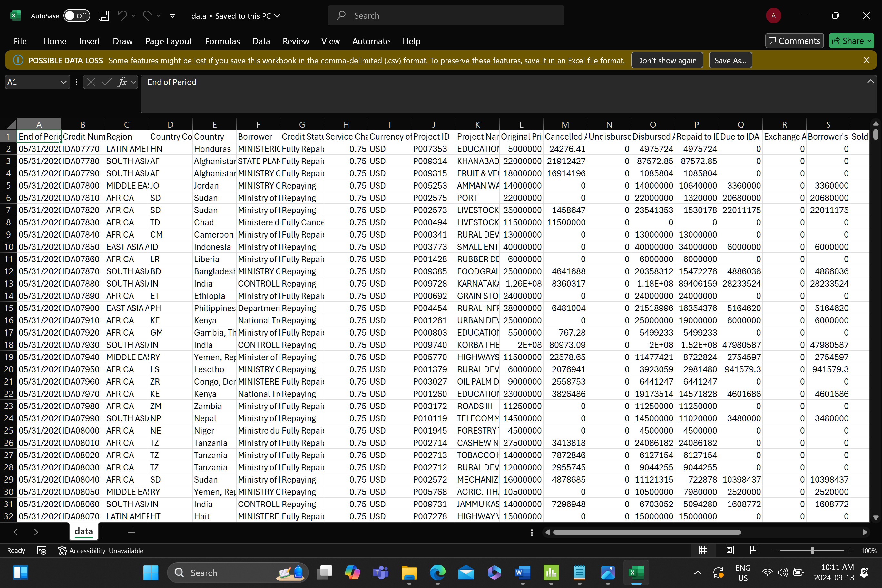The width and height of the screenshot is (882, 588).
Task: Open the data loss warning hyperlink
Action: 366,60
